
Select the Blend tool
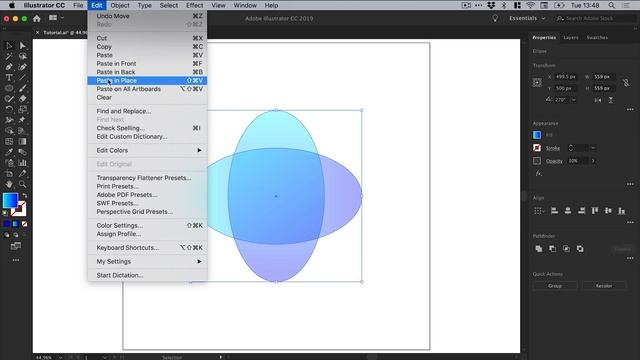[x=22, y=152]
